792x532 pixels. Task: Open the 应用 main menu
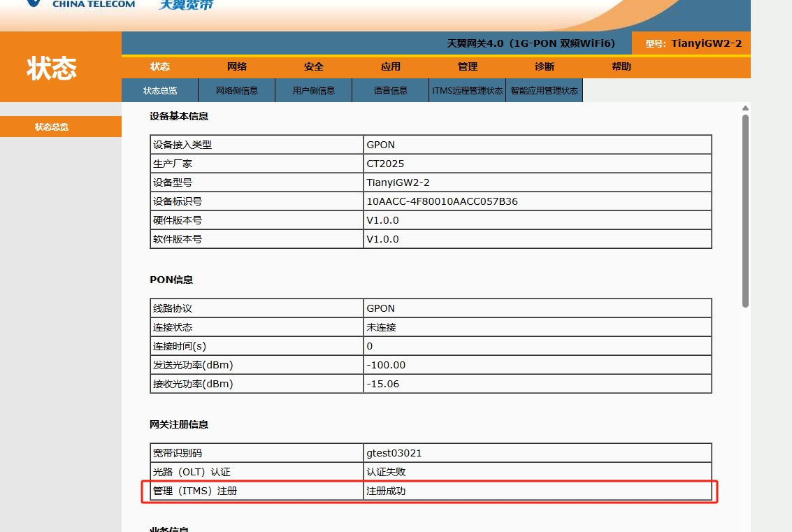click(x=391, y=66)
